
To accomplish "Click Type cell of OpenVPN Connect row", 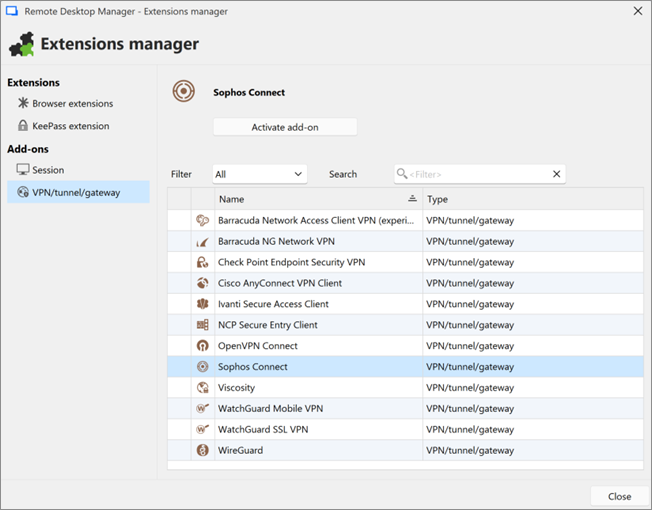I will pos(533,346).
